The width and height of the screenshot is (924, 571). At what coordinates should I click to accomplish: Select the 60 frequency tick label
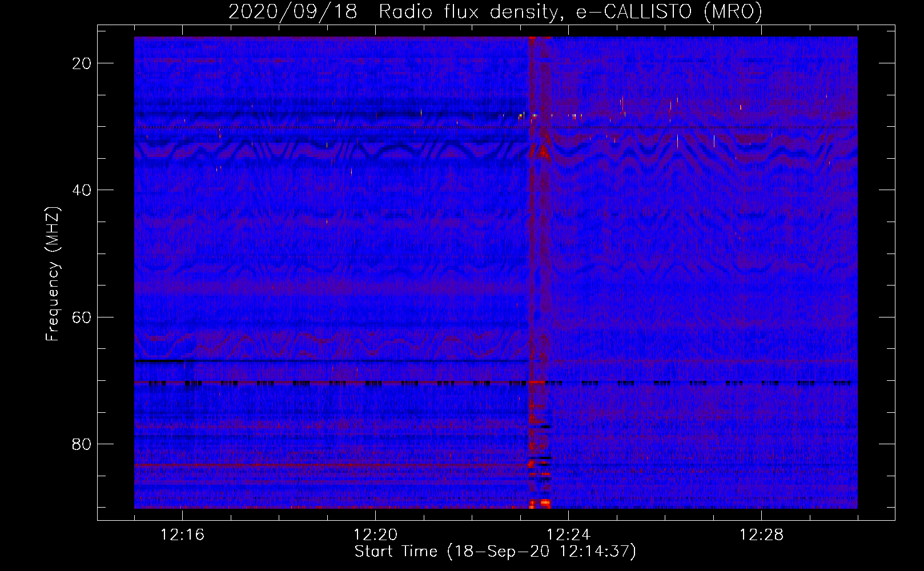click(82, 317)
